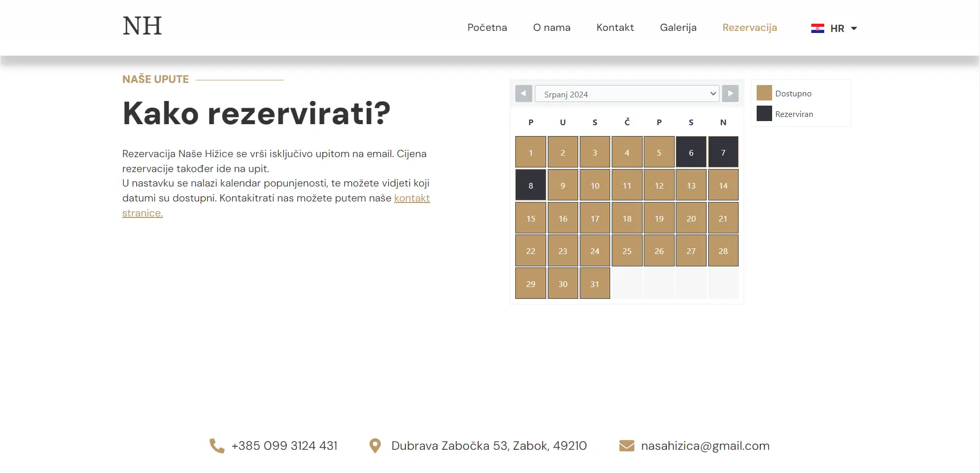Open the Početna menu item
Screen dimensions: 980x473
tap(487, 28)
